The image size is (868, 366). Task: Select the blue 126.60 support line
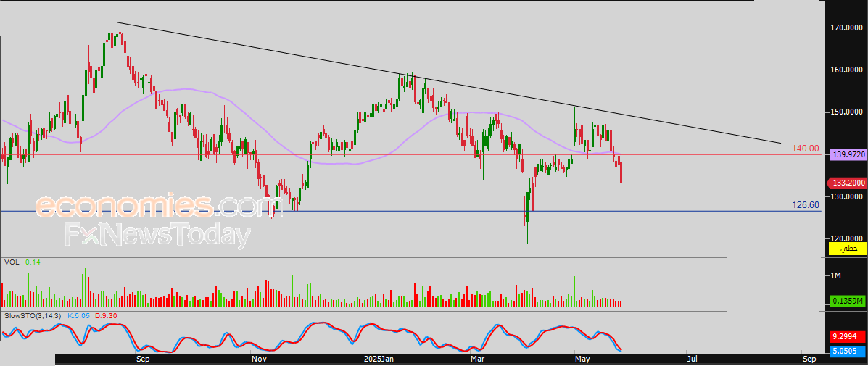[x=410, y=211]
